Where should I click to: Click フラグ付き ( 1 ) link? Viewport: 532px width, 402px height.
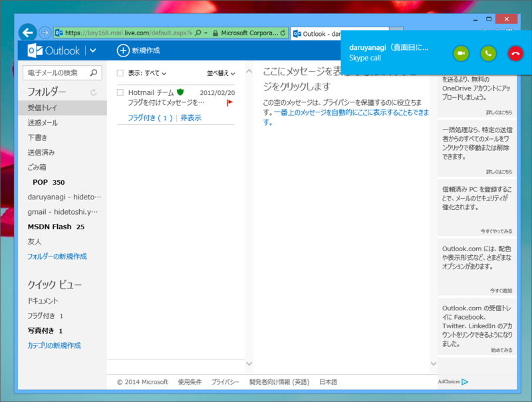(150, 118)
